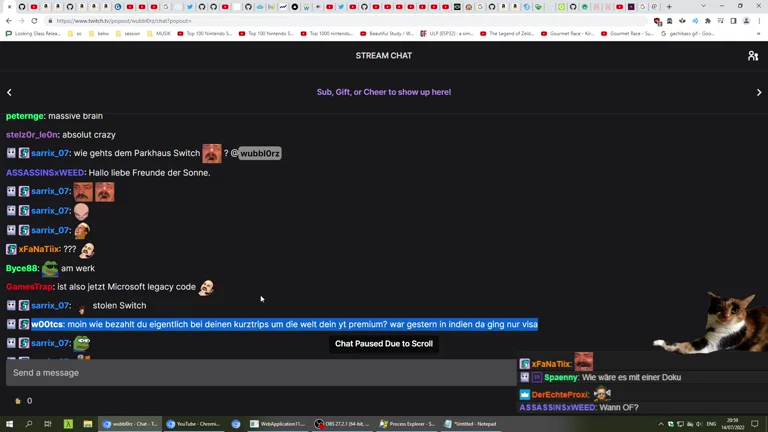
Task: Open the Windows notification center
Action: click(755, 424)
